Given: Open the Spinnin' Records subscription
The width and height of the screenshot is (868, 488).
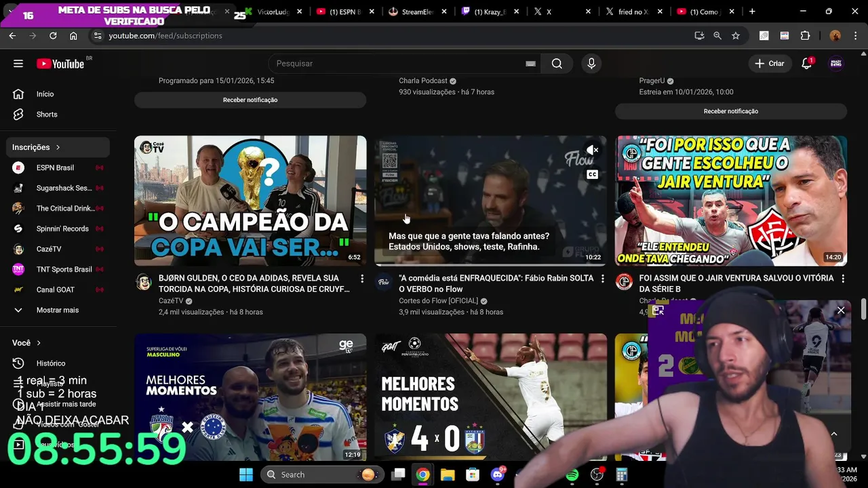Looking at the screenshot, I should coord(61,228).
